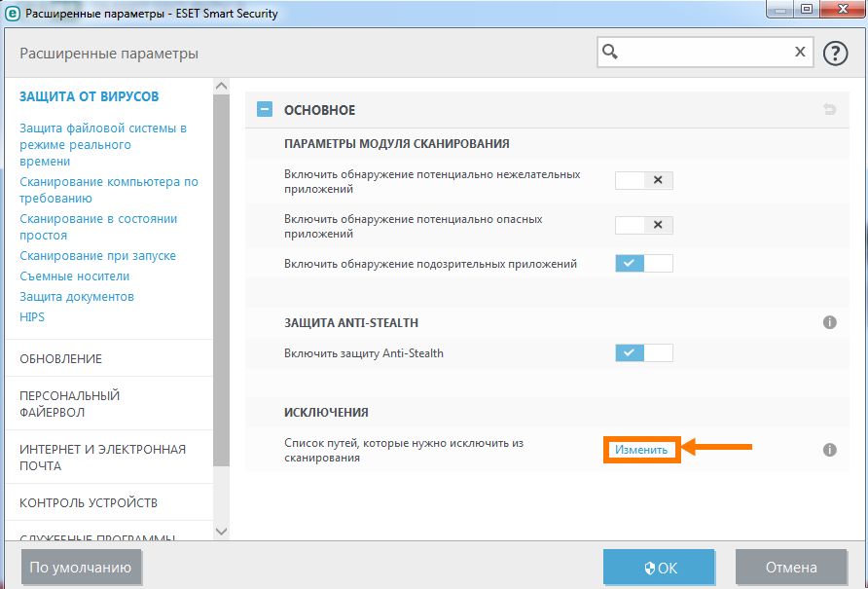Click Изменить to edit exclusions
Viewport: 868px width, 589px height.
click(641, 450)
